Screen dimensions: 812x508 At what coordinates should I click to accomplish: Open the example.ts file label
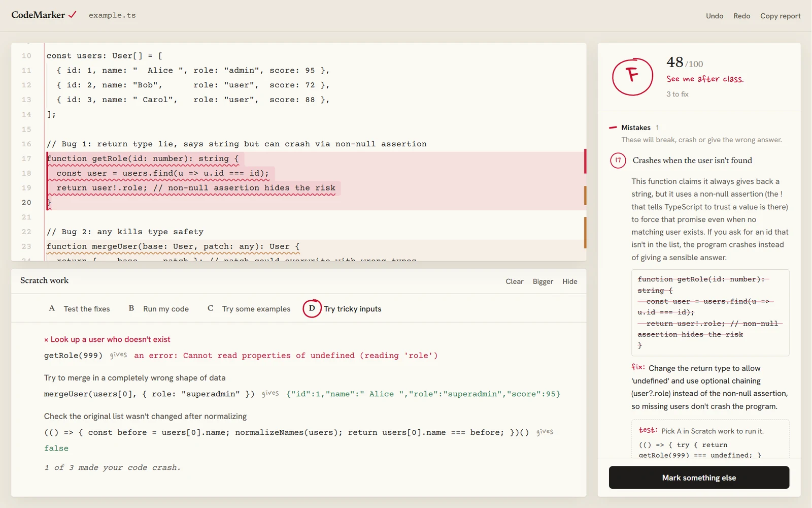point(112,15)
